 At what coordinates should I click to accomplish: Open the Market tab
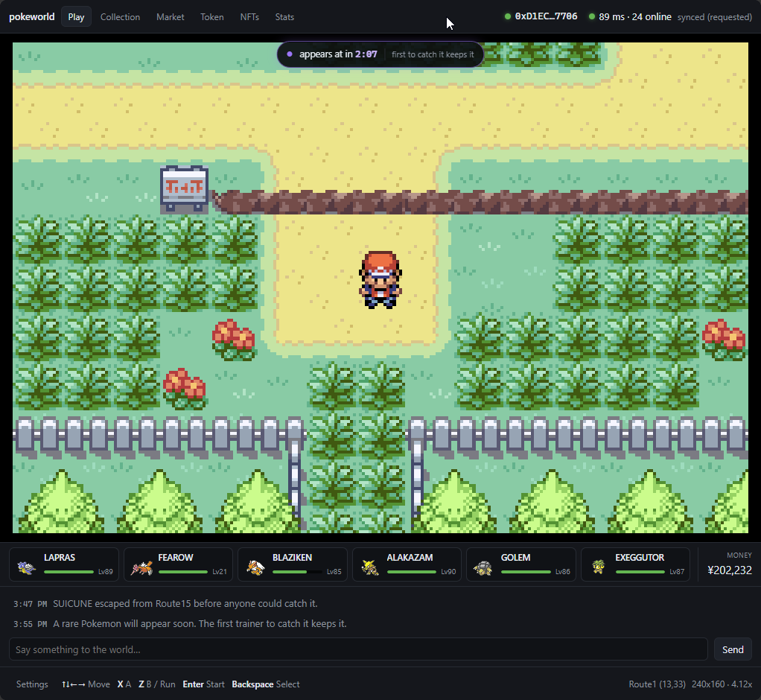point(170,17)
